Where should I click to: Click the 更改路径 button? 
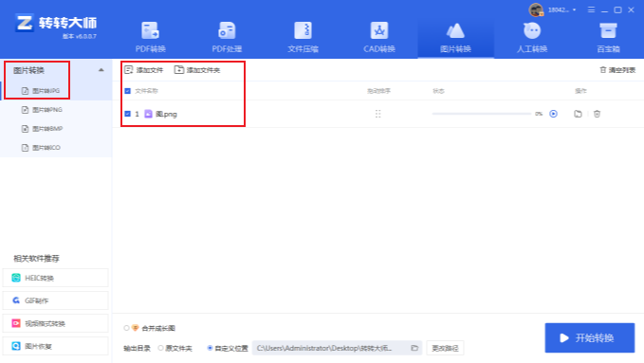(x=445, y=348)
